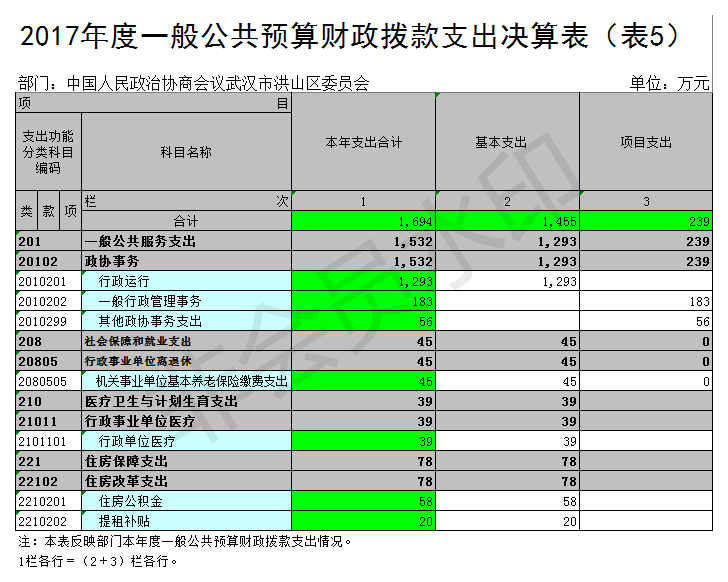Click the 其他政协事务支出 name cell
728x582 pixels.
(186, 322)
